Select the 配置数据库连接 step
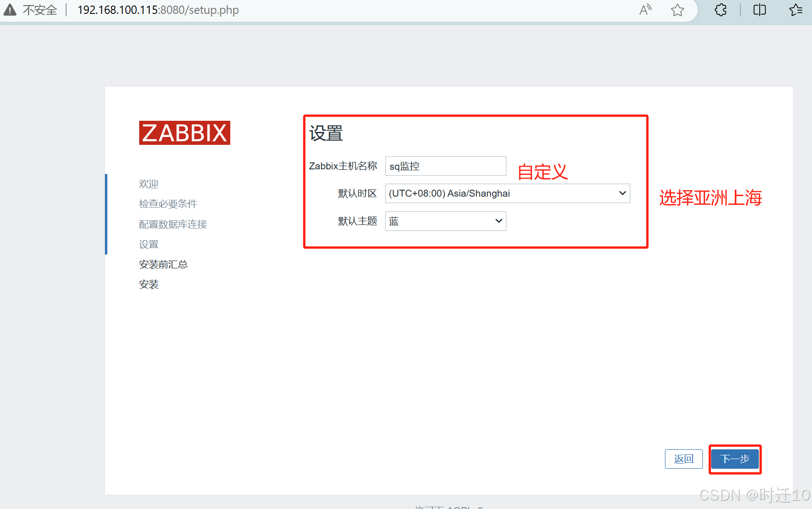 173,224
